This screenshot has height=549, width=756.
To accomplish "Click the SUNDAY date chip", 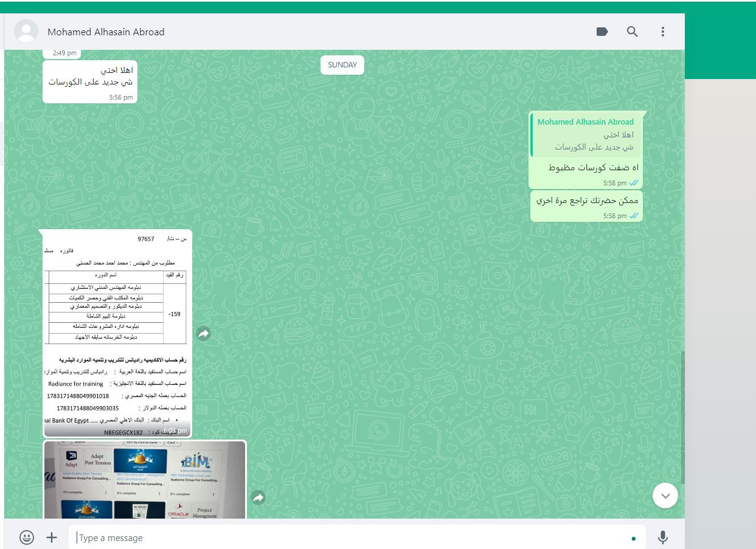I will tap(342, 65).
